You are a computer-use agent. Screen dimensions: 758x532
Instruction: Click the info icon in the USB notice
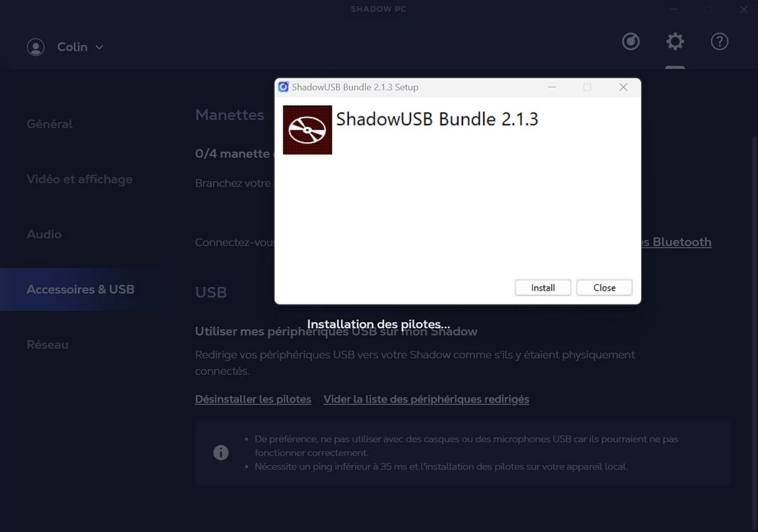click(x=220, y=452)
